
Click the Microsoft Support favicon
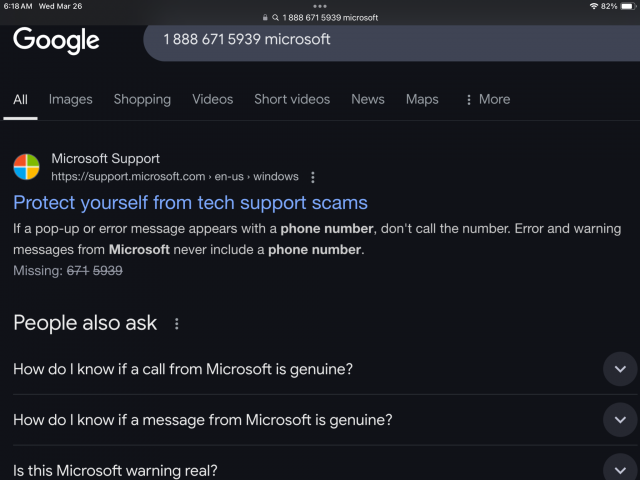(x=26, y=167)
